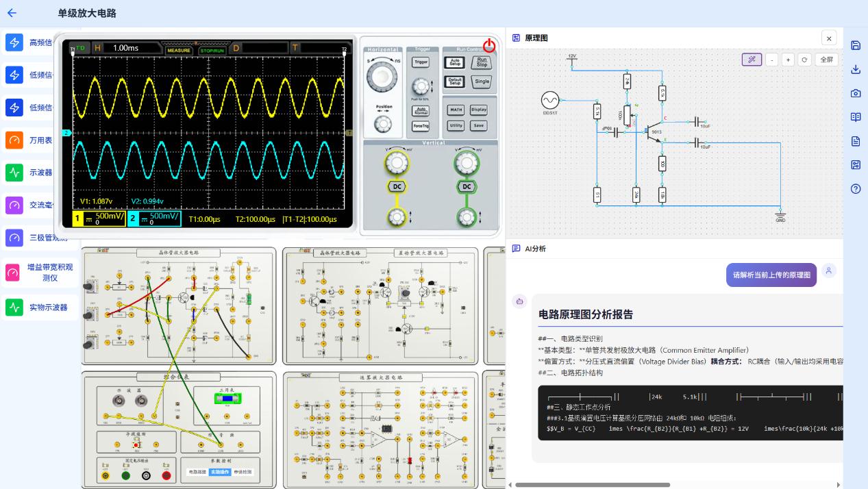Open the Save menu on oscilloscope
Viewport: 868px width, 489px height.
479,126
